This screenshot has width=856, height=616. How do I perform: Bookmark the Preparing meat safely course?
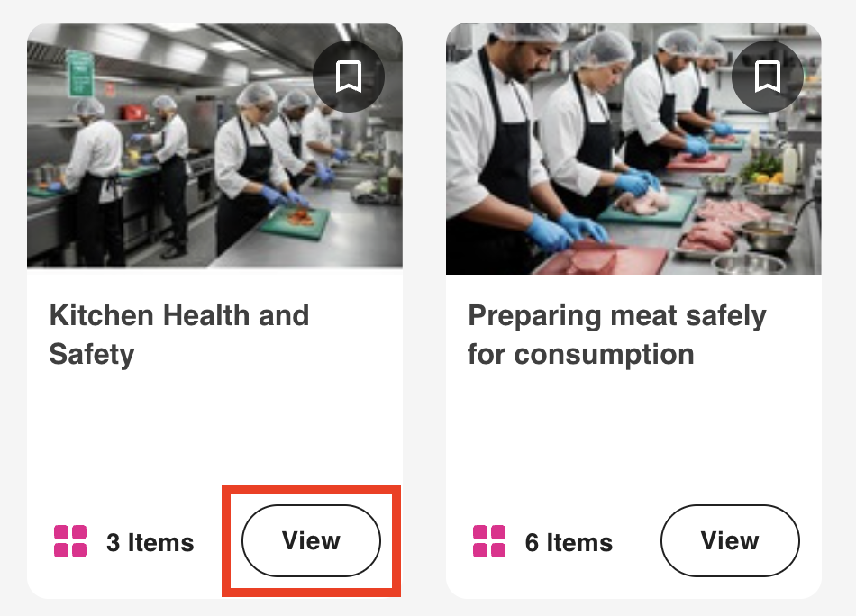coord(768,77)
